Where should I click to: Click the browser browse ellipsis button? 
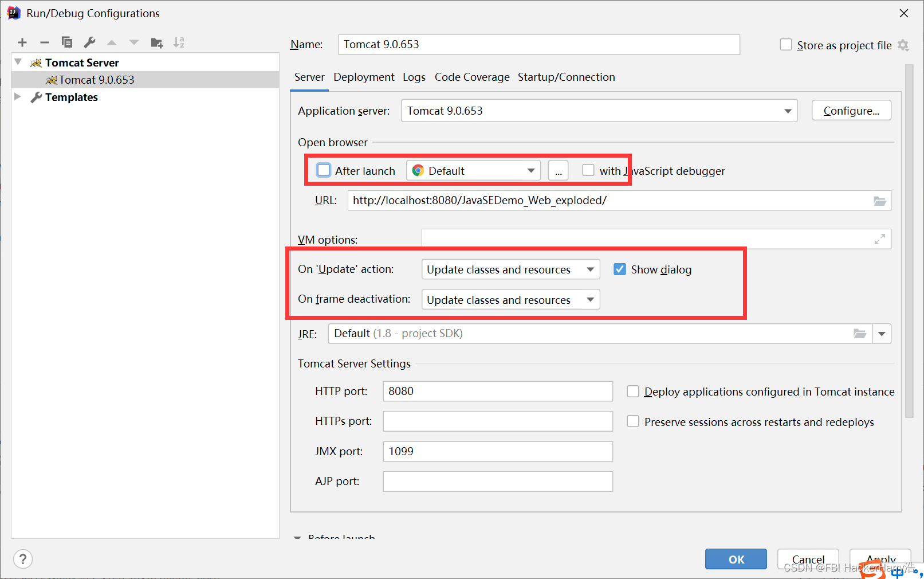click(x=559, y=171)
